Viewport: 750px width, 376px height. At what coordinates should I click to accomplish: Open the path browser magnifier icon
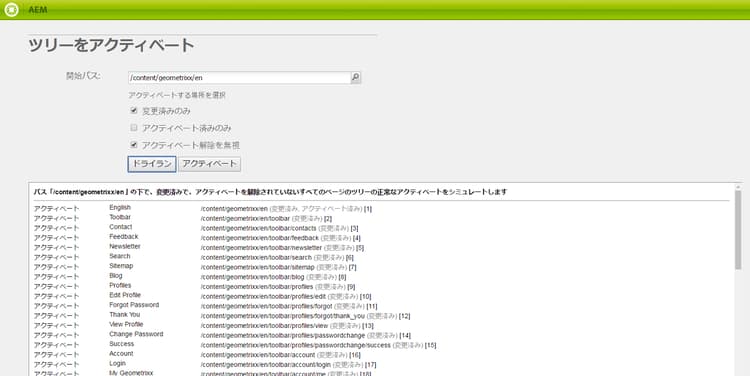coord(356,77)
